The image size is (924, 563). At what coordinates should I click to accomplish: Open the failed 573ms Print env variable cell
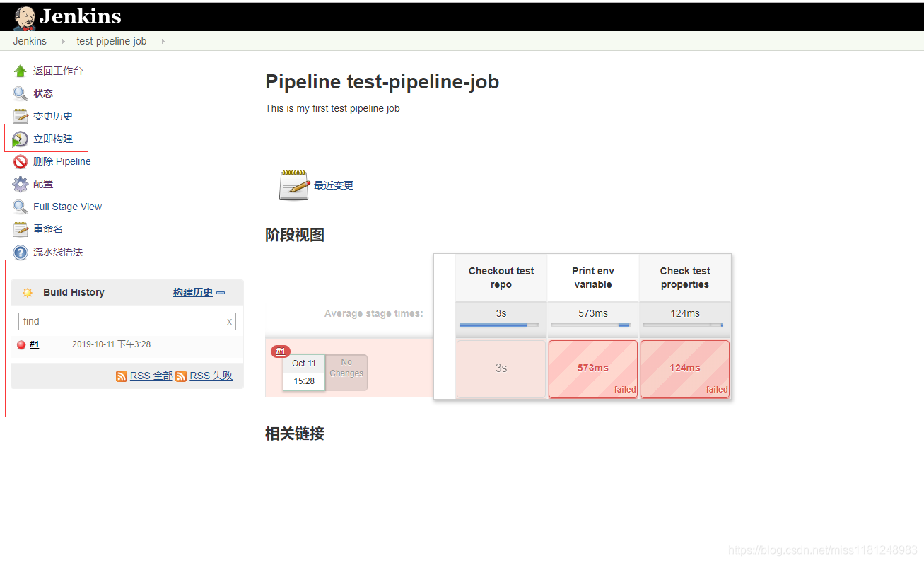593,369
